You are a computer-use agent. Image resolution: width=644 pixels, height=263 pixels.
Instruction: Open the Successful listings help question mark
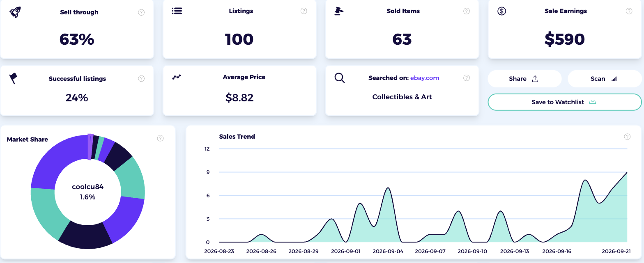coord(141,78)
